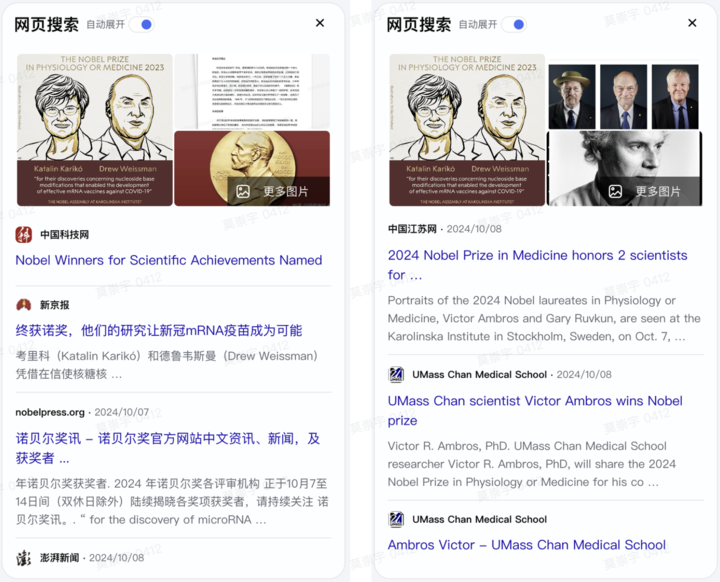
Task: Click the 新京报 source icon
Action: [x=24, y=305]
